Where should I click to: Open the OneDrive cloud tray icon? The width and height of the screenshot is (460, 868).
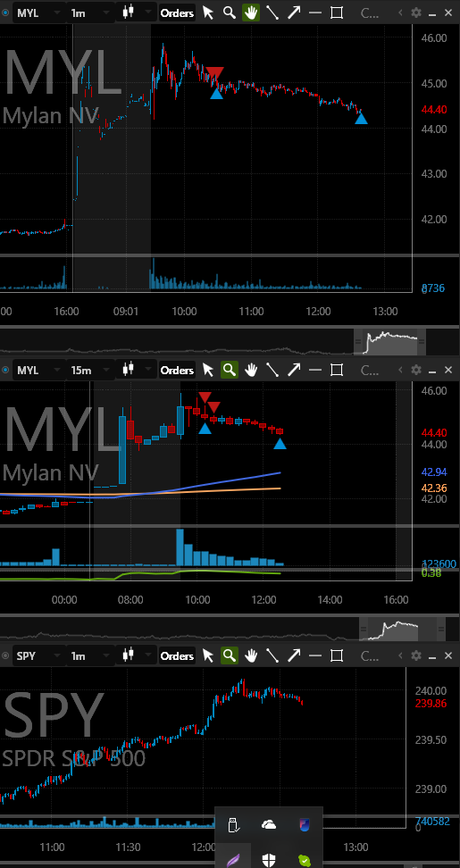coord(269,825)
